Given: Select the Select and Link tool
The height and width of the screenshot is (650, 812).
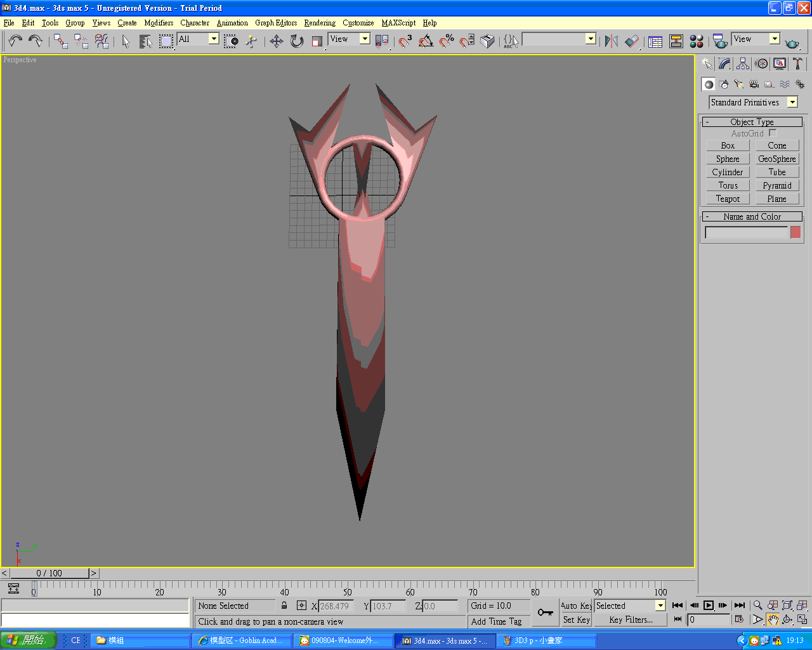Looking at the screenshot, I should (x=61, y=41).
